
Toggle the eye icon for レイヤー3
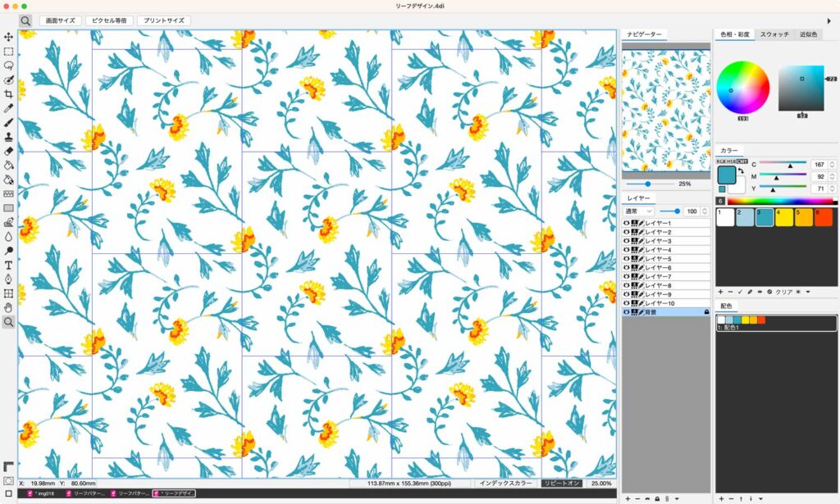pos(627,241)
